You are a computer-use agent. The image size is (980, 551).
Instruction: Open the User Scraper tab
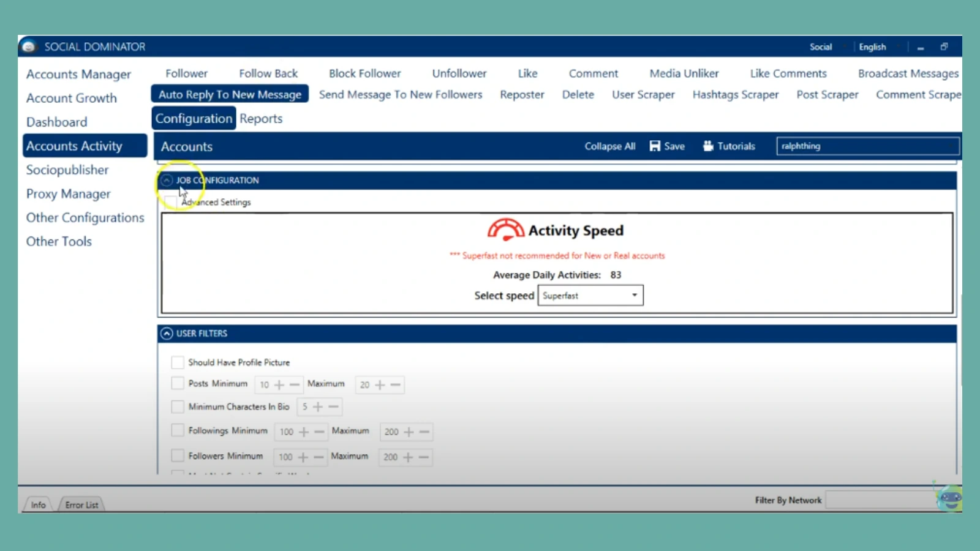643,94
